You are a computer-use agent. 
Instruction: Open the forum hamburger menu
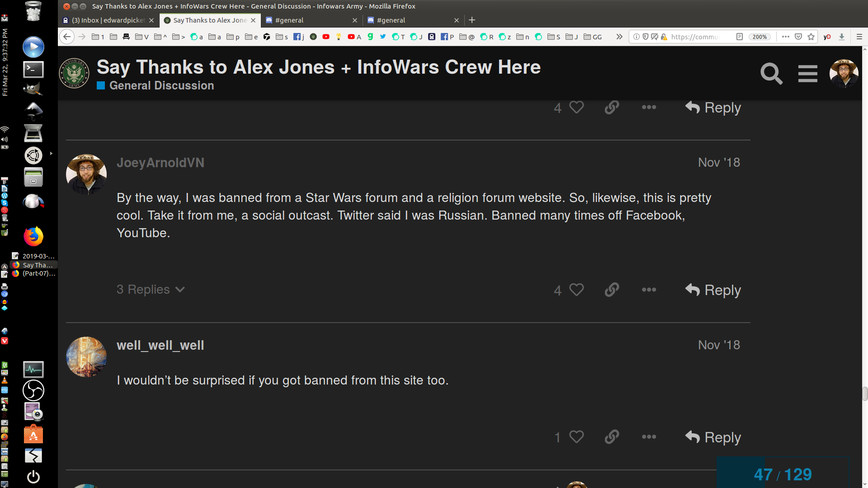[x=807, y=73]
